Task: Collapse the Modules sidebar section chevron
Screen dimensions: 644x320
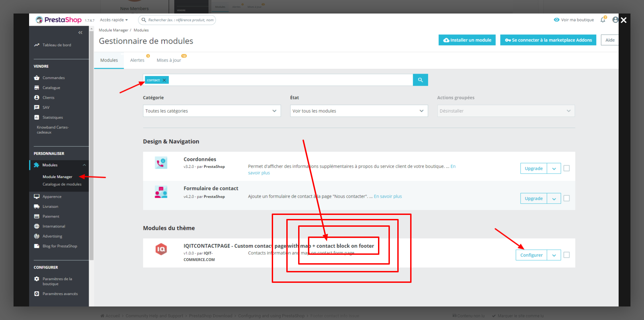Action: (x=84, y=165)
